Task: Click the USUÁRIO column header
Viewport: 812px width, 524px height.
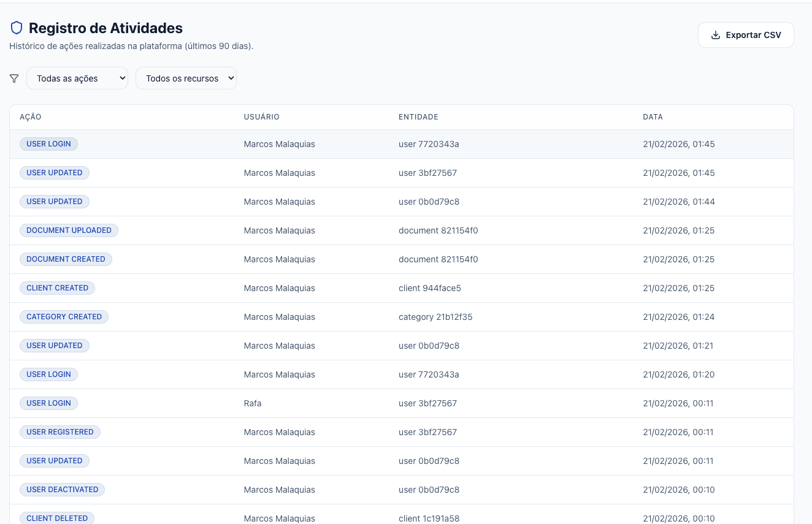Action: [261, 117]
